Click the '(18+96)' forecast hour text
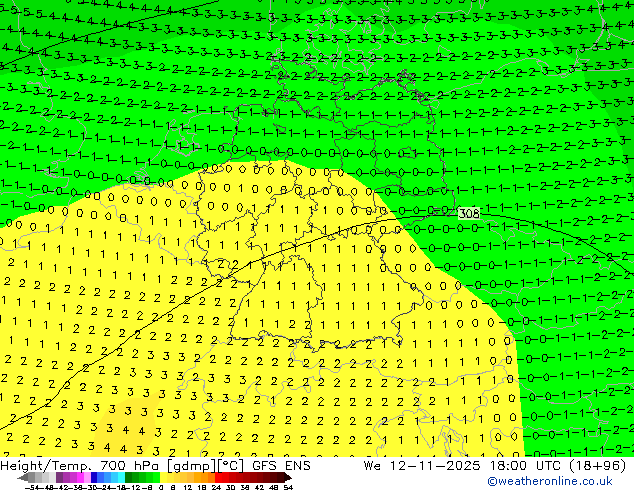Screen dimensions: 634x490 [598, 466]
